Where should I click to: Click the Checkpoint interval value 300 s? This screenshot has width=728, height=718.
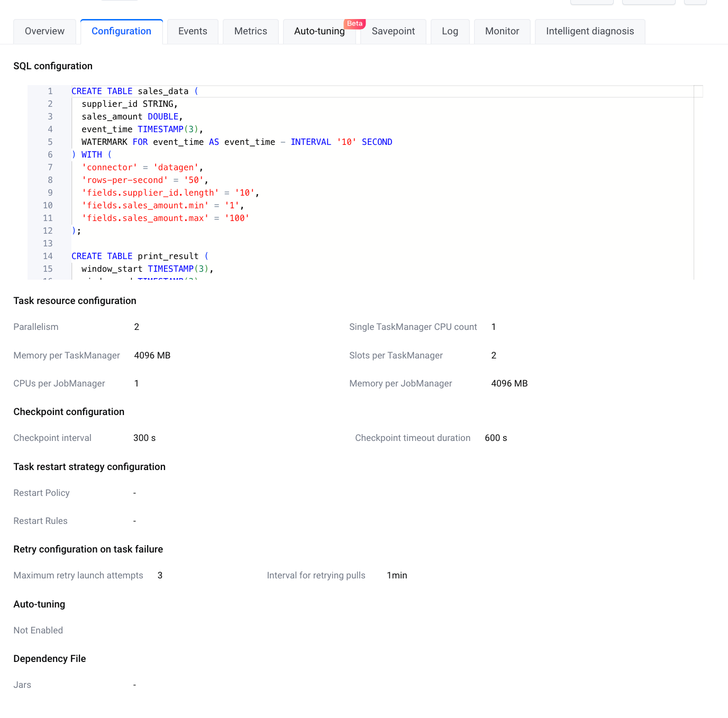click(144, 438)
